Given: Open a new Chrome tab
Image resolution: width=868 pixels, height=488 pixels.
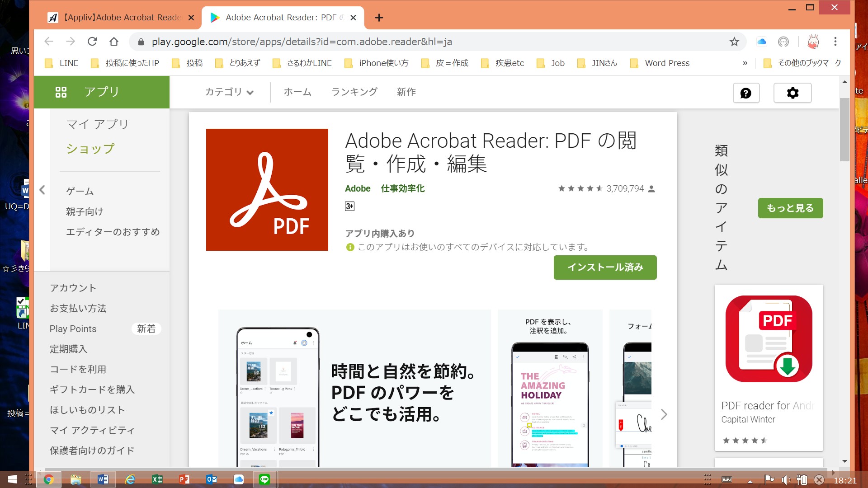Looking at the screenshot, I should coord(379,18).
